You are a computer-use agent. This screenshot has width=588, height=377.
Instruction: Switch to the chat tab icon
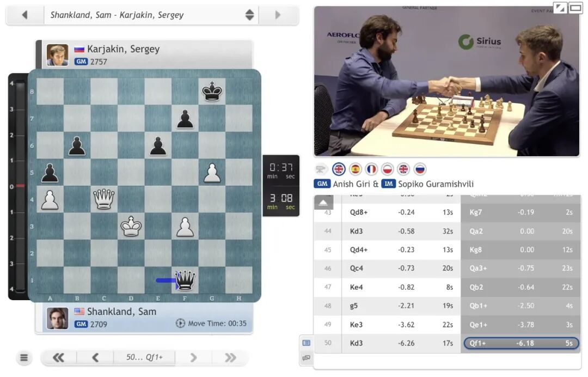coord(307,358)
